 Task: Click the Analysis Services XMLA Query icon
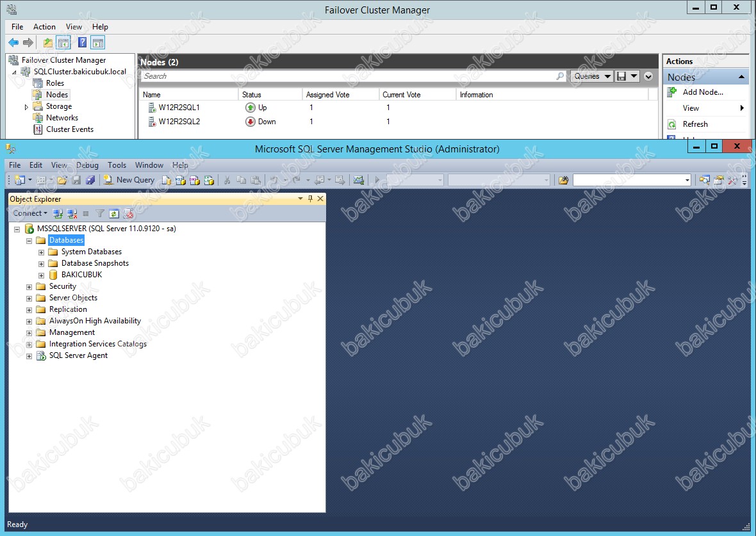pyautogui.click(x=209, y=181)
